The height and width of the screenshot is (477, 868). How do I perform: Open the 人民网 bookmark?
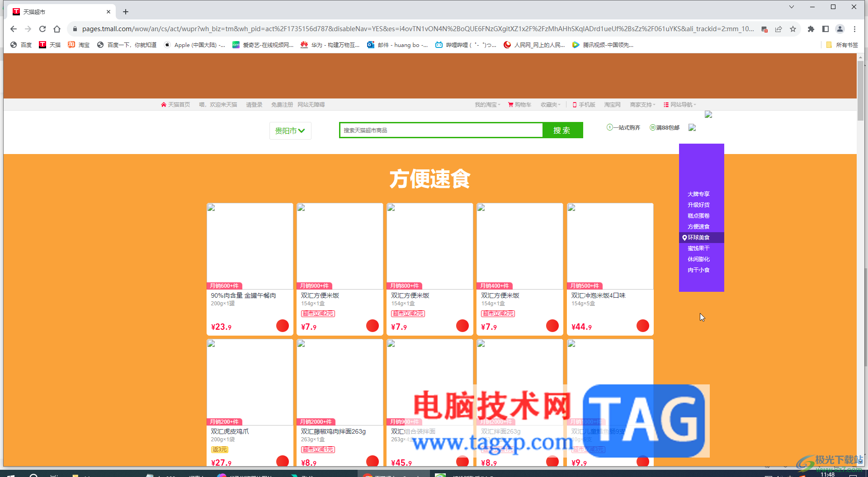tap(534, 45)
